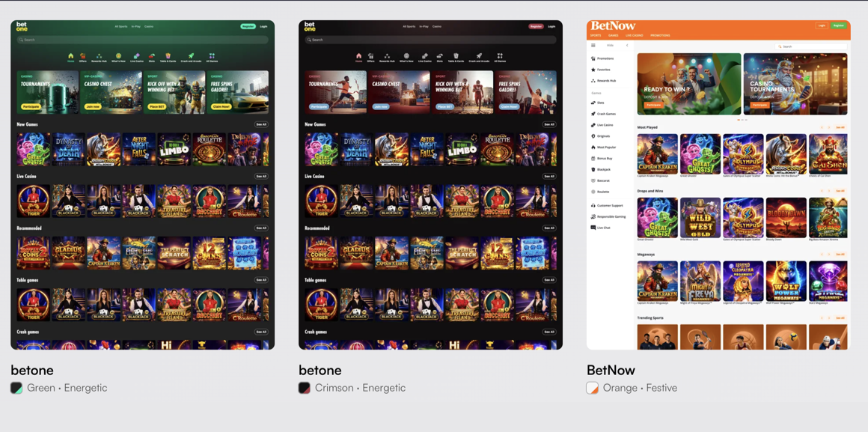Image resolution: width=868 pixels, height=432 pixels.
Task: Click Participate on BetNow Ready to Win banner
Action: pyautogui.click(x=654, y=105)
